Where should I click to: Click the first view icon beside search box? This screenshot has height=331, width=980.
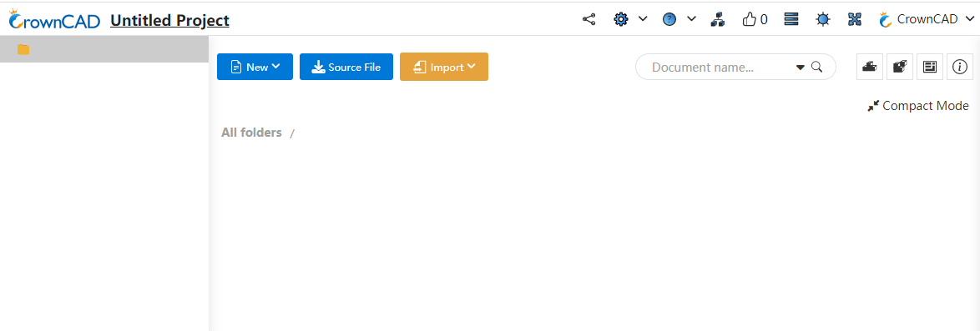click(x=869, y=67)
